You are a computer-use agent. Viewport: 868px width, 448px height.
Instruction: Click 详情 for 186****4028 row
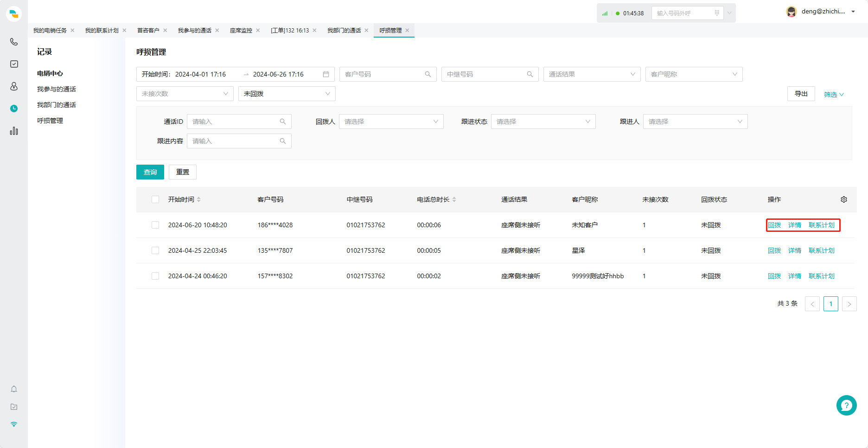click(x=795, y=225)
